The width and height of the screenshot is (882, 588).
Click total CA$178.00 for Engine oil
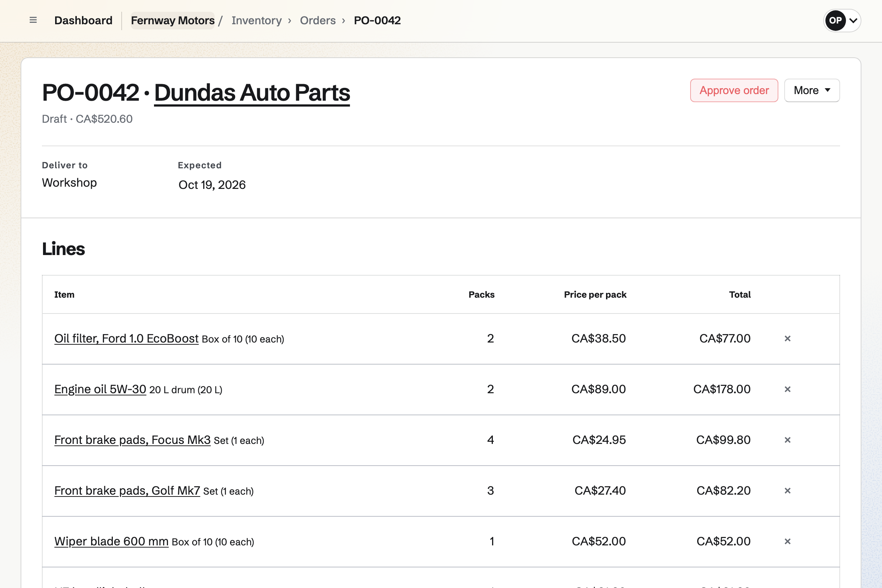[722, 389]
